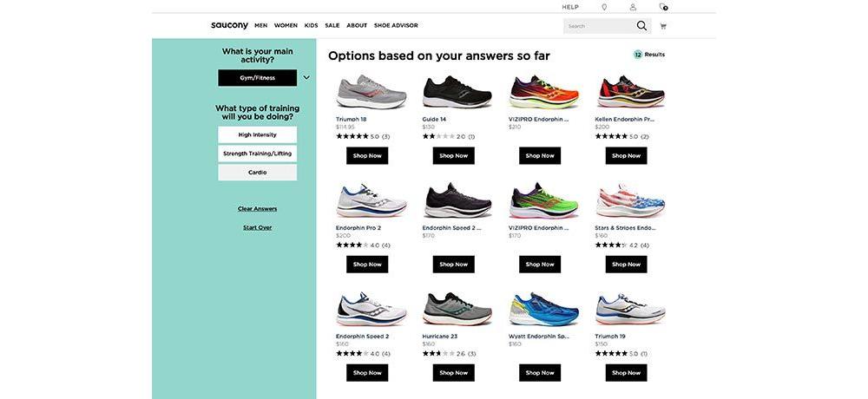Open the KIDS menu
The width and height of the screenshot is (868, 399).
coord(311,25)
